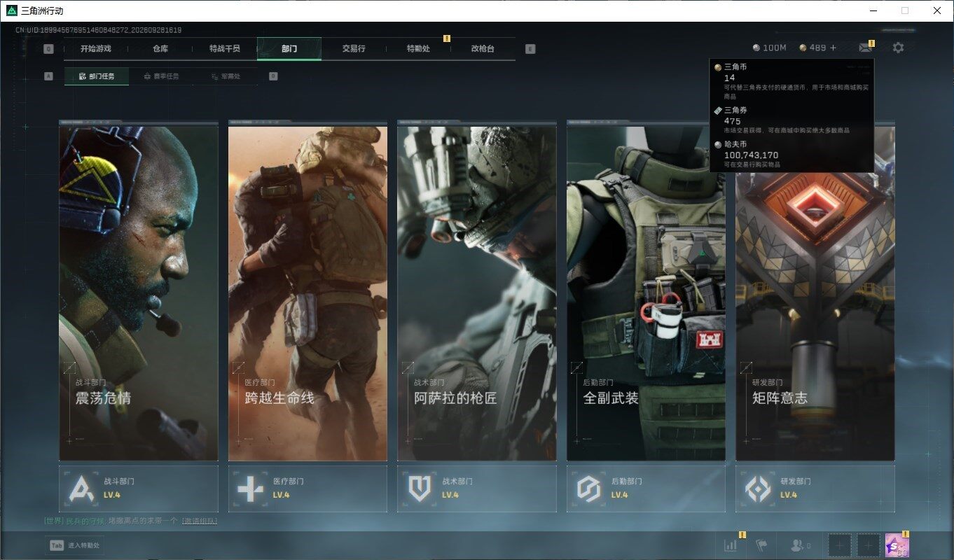Image resolution: width=954 pixels, height=560 pixels.
Task: Go to the 交易行 tab
Action: [x=354, y=49]
